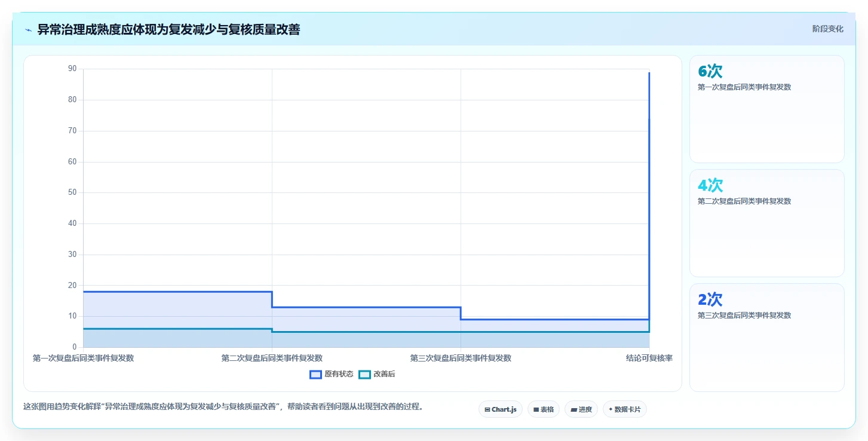
Task: Open the 6次 data card
Action: [767, 109]
